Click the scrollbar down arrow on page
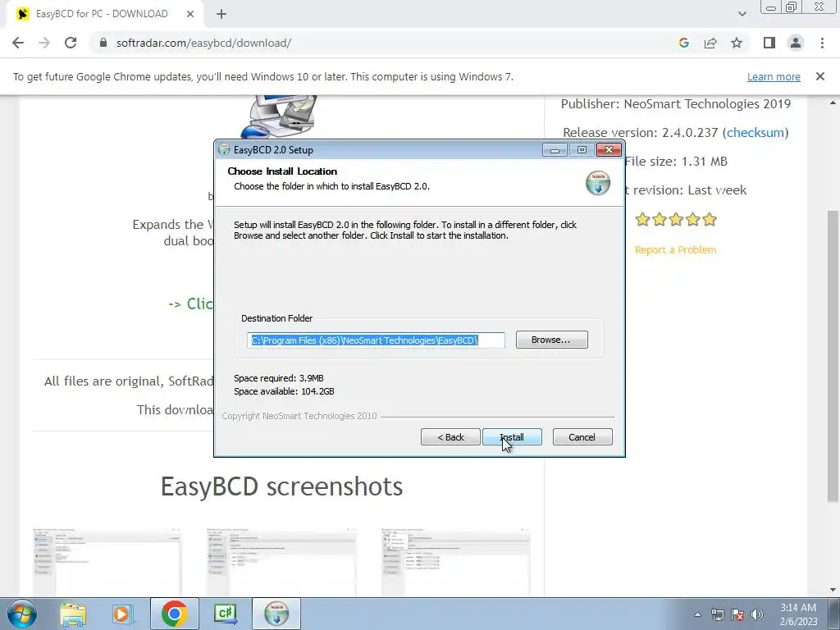840x630 pixels. pos(833,590)
